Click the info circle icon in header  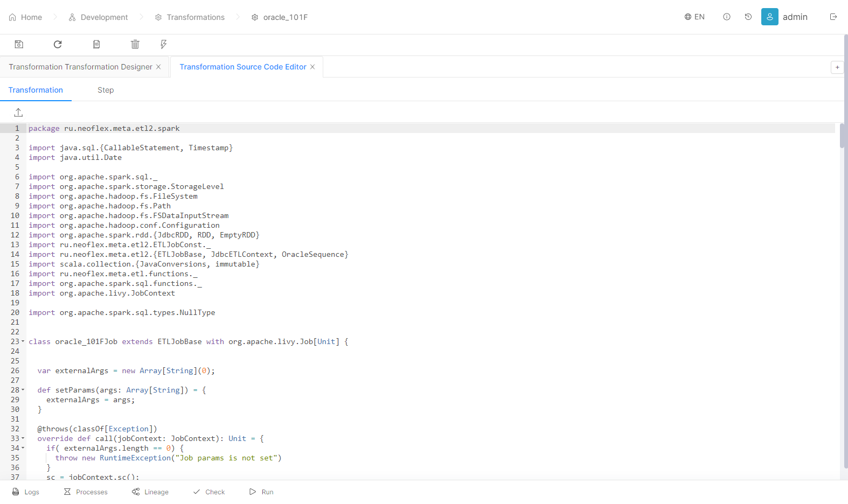coord(727,17)
